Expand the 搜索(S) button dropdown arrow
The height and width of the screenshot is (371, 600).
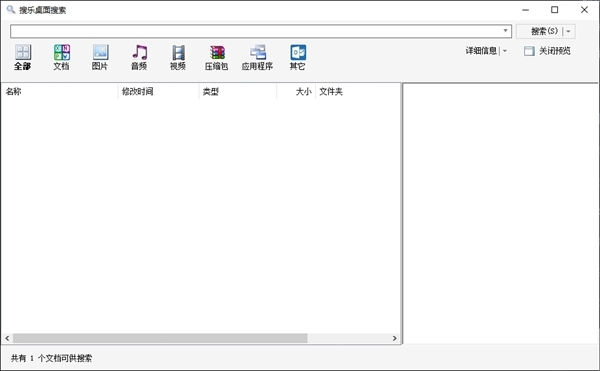(569, 31)
